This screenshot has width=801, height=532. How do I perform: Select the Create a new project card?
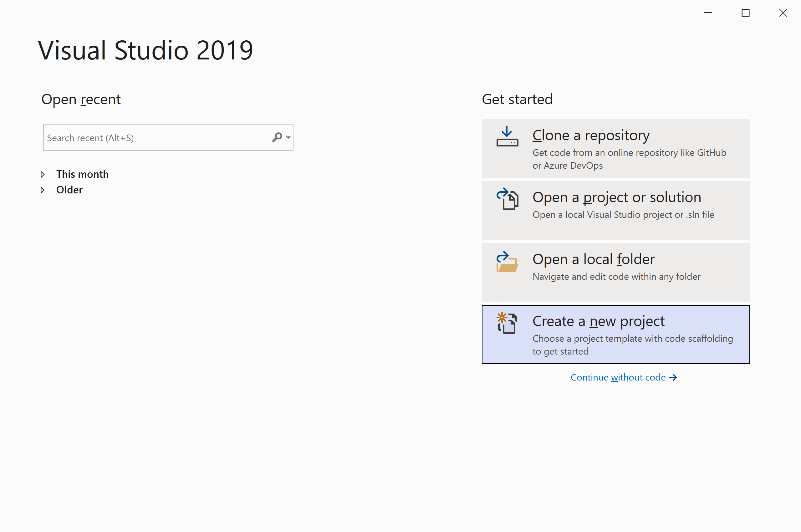click(x=615, y=335)
